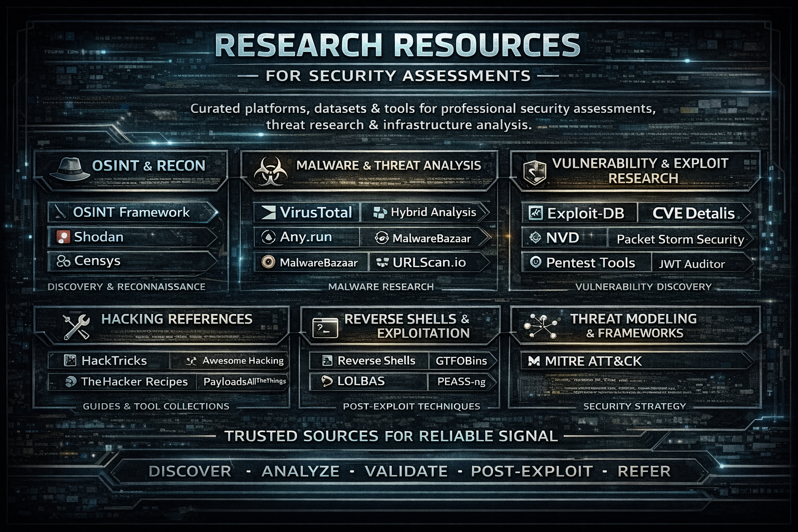Image resolution: width=798 pixels, height=532 pixels.
Task: Open the OSINT Framework link
Action: tap(131, 212)
